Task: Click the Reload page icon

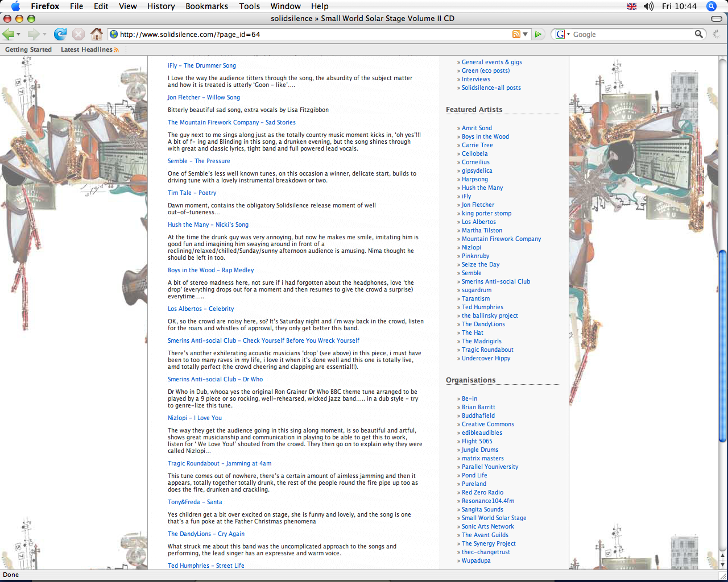Action: [x=60, y=34]
